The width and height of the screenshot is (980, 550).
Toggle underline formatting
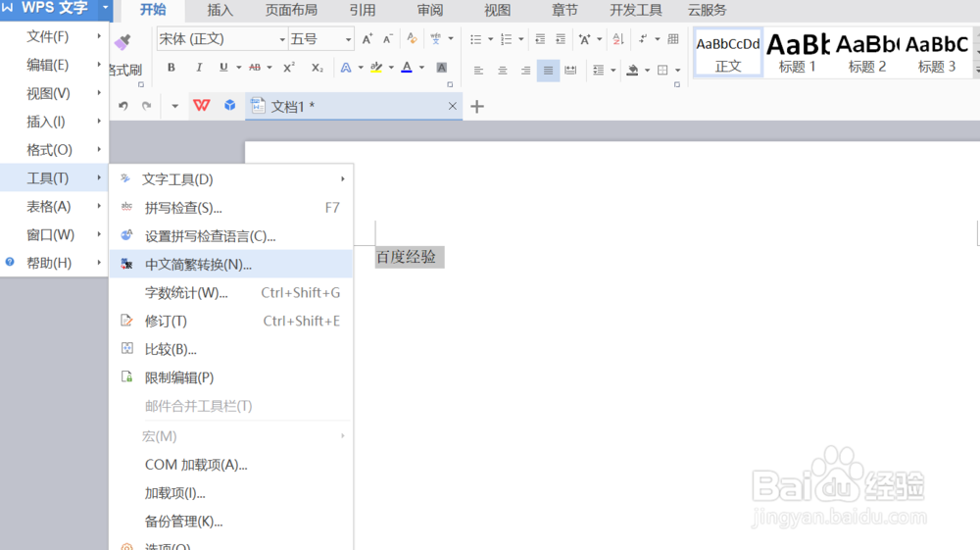click(223, 68)
